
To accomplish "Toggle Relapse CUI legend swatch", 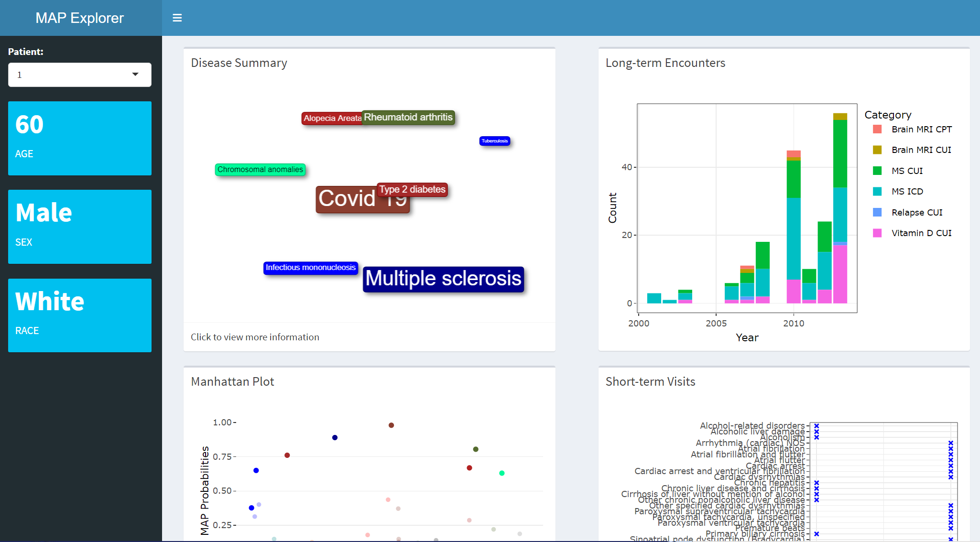I will click(x=877, y=213).
